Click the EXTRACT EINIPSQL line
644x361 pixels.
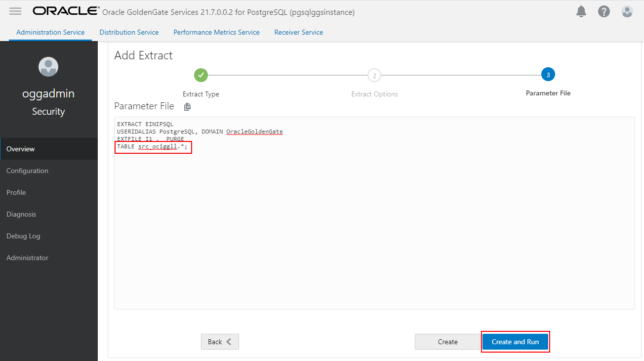145,124
